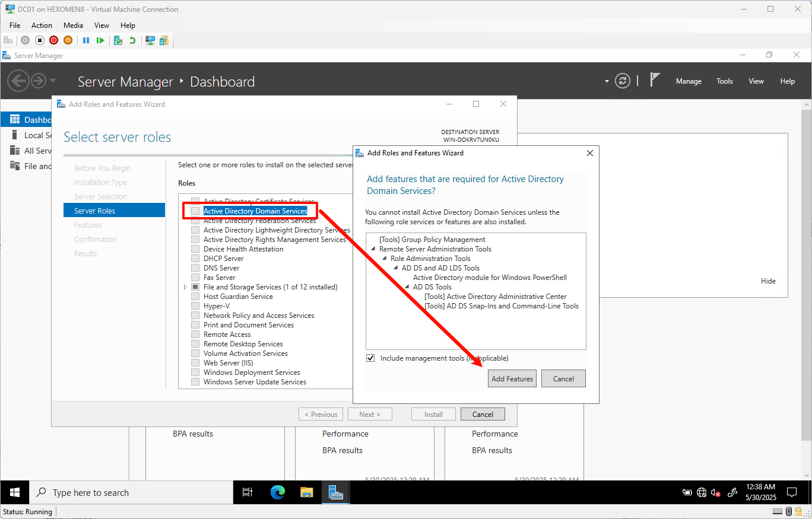
Task: Click the Ctrl+Alt+Del toolbar icon
Action: 8,40
